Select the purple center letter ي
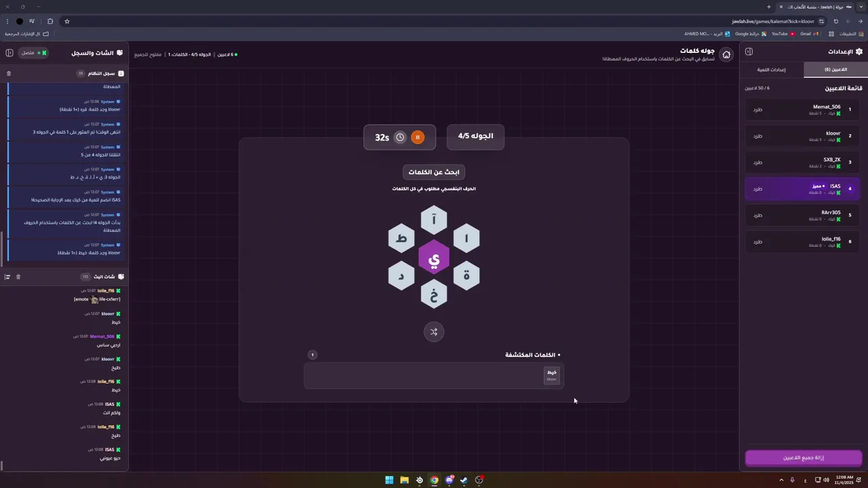The height and width of the screenshot is (488, 868). coord(434,258)
